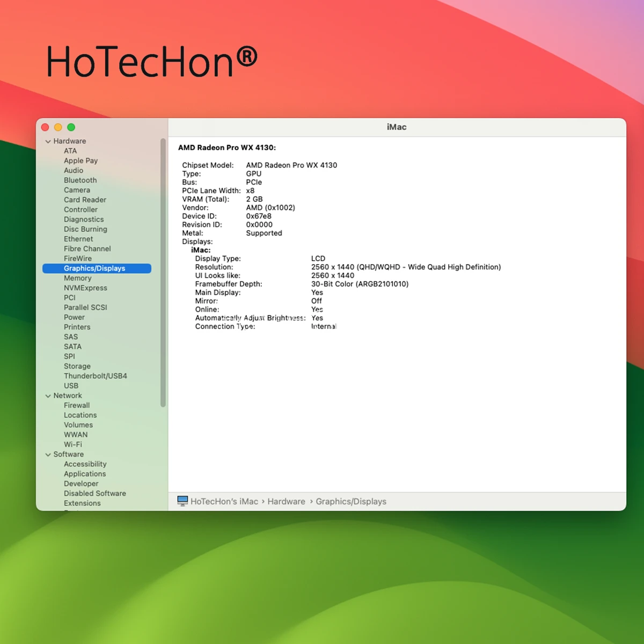644x644 pixels.
Task: Click the iMac displays subheading
Action: 201,250
